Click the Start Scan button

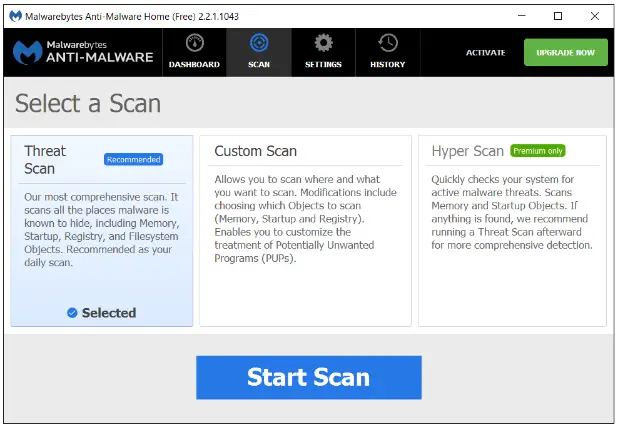click(x=309, y=378)
